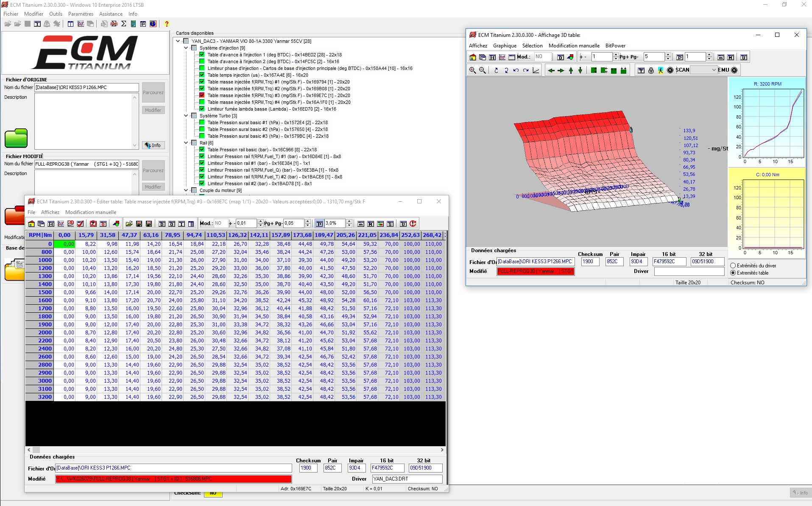812x506 pixels.
Task: Click the Modifier button for the modified file
Action: point(153,187)
